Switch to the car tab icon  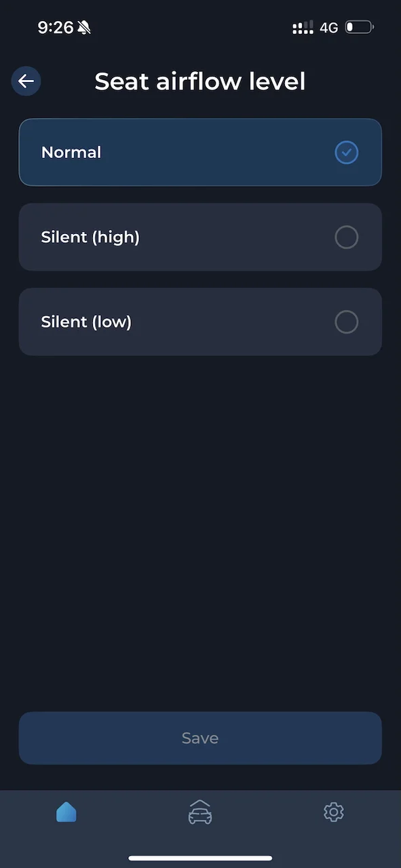point(200,812)
